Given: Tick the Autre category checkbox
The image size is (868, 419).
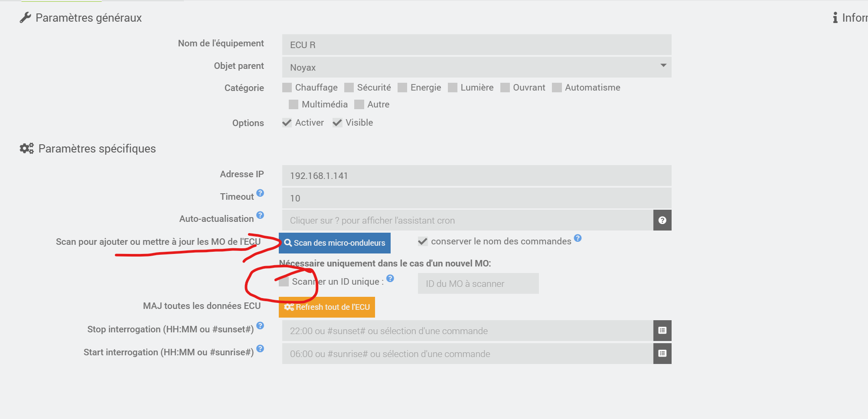Looking at the screenshot, I should pos(359,104).
